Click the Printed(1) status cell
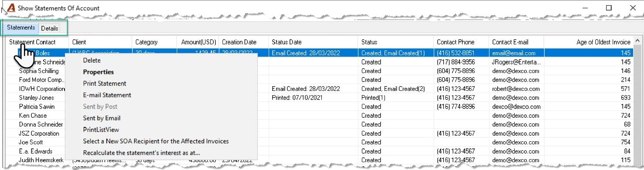 [x=373, y=97]
